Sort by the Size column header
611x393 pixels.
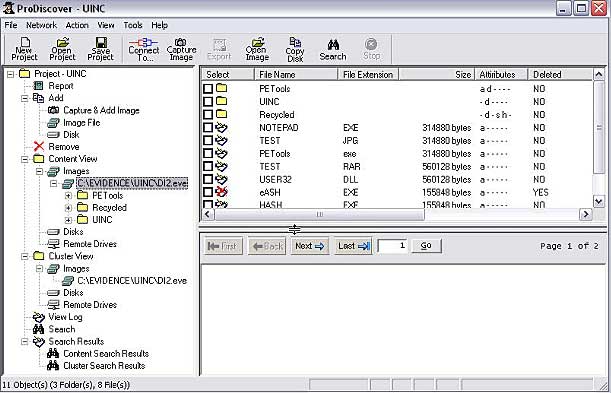[x=436, y=74]
